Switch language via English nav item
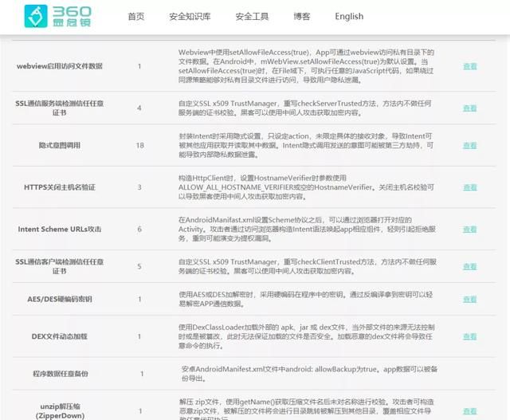 click(349, 16)
